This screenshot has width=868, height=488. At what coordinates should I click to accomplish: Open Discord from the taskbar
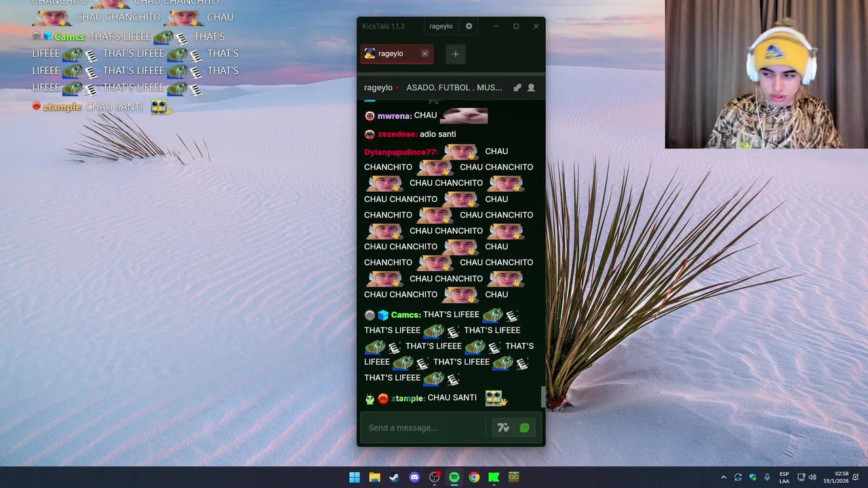tap(414, 477)
